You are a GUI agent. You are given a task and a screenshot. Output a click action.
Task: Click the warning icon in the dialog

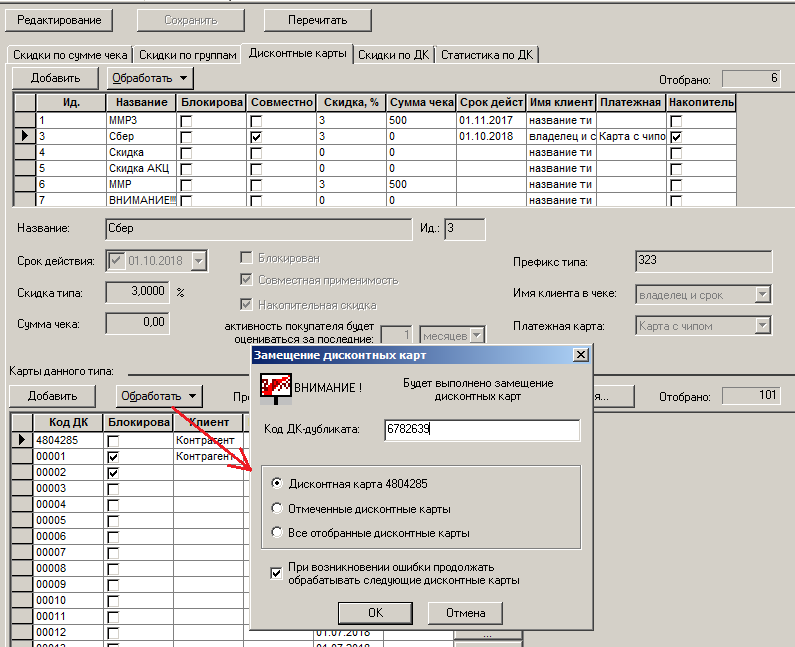[x=276, y=388]
